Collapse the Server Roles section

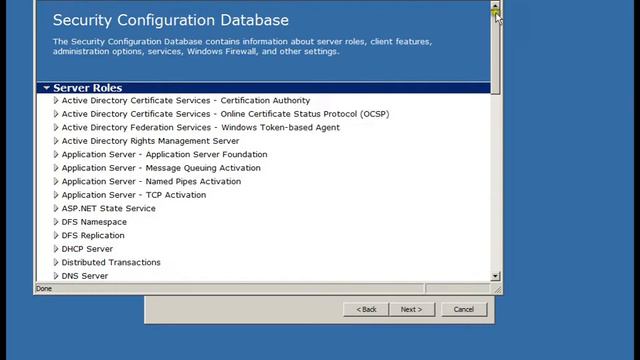click(x=47, y=88)
